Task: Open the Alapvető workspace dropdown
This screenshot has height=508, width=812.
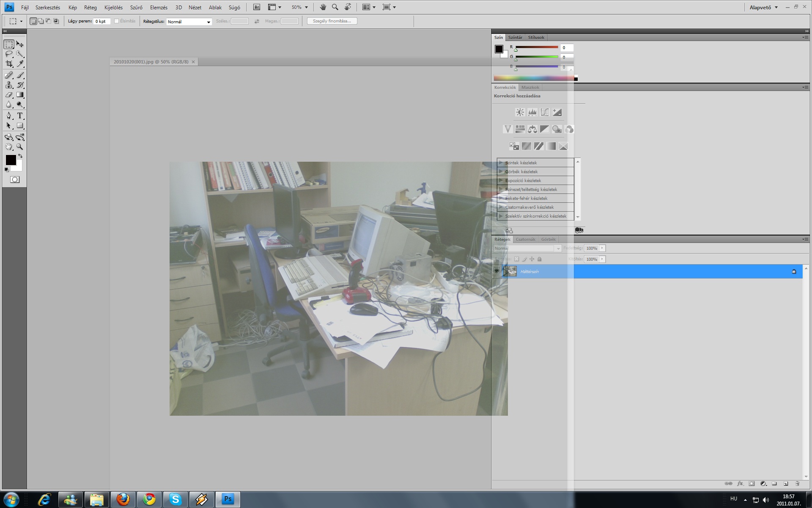Action: tap(764, 7)
